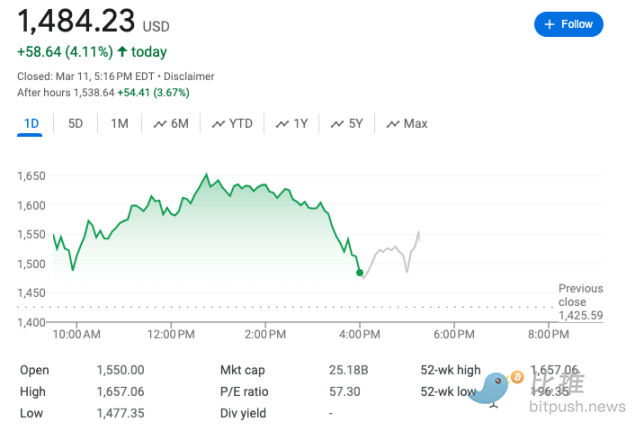Click the trend icon beside YTD

(x=218, y=124)
